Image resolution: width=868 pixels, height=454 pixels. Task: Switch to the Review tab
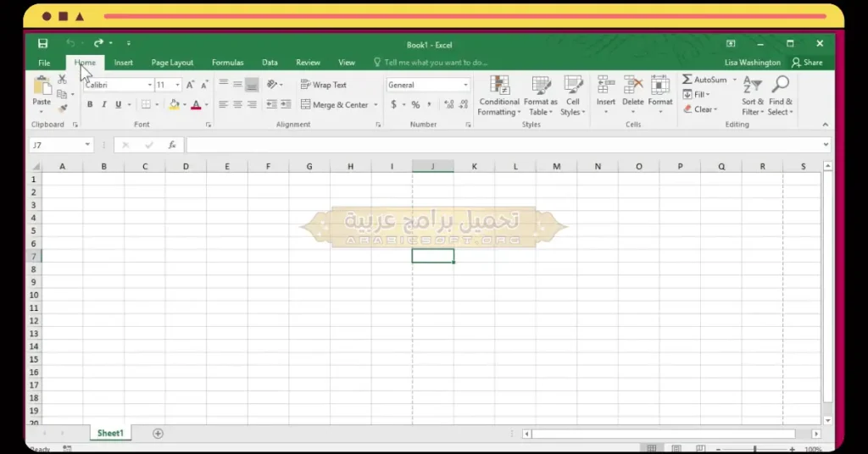(x=308, y=63)
